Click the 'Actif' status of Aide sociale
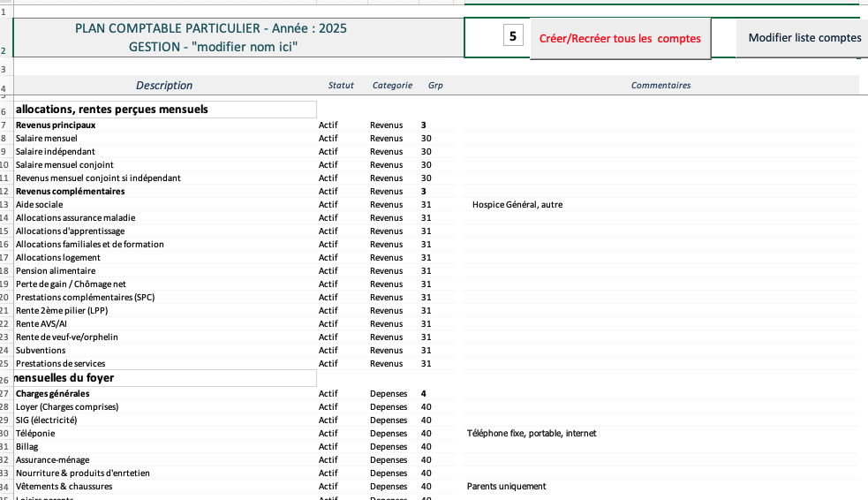 tap(328, 205)
